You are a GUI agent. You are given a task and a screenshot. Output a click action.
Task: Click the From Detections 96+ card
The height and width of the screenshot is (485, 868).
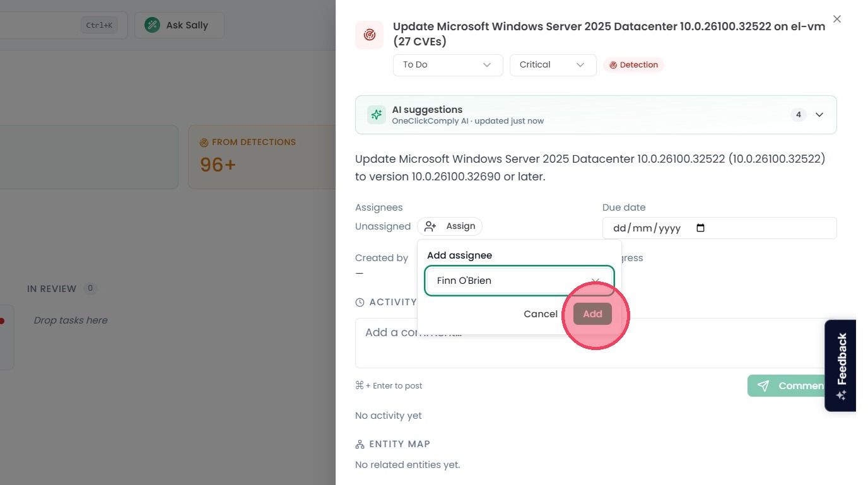click(x=262, y=157)
